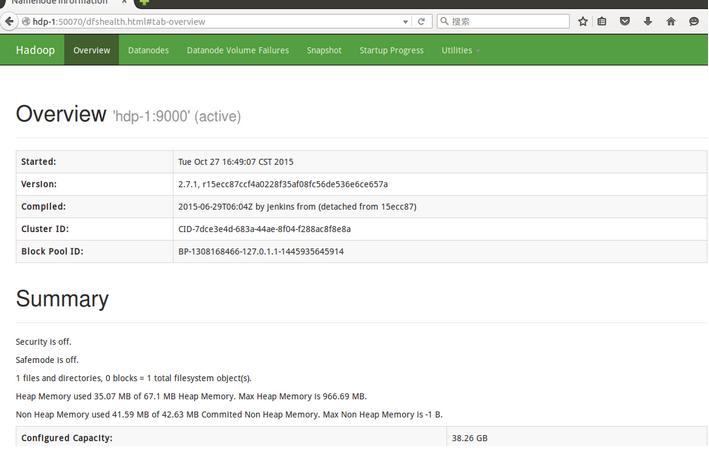
Task: Click the search magnifier icon
Action: coord(444,21)
